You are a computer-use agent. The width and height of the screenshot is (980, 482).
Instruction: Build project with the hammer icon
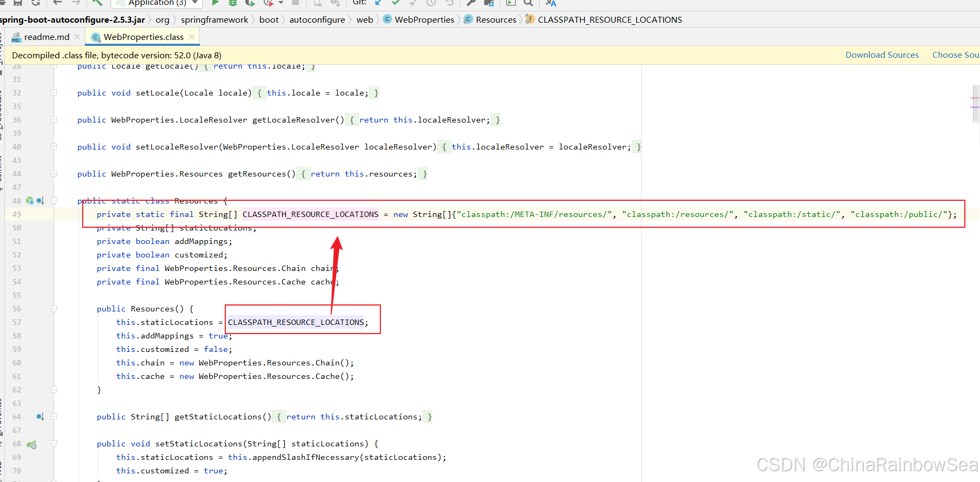point(97,3)
